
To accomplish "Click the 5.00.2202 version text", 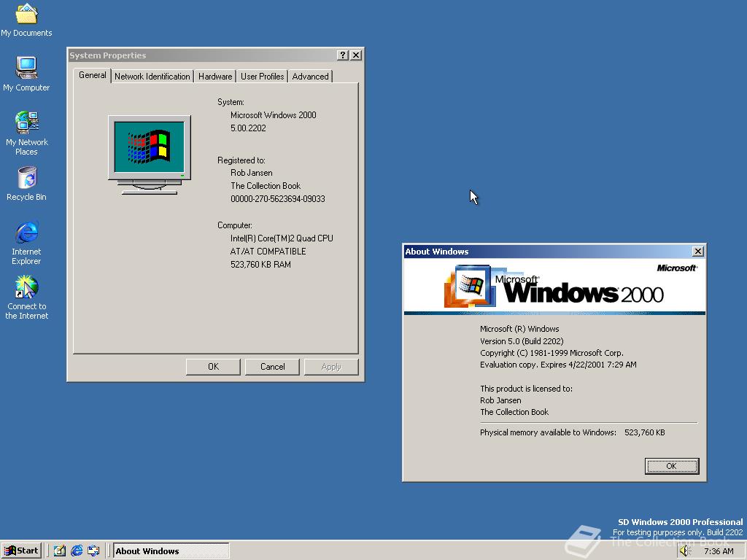I will point(248,128).
